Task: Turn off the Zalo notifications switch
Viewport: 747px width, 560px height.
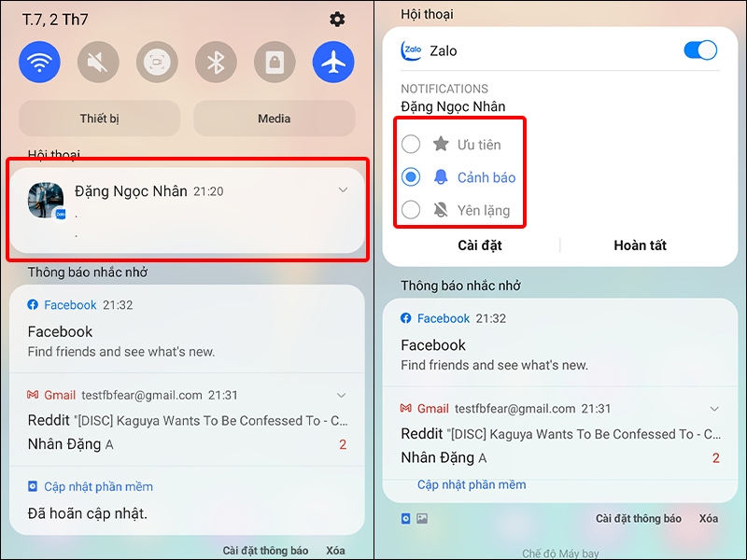Action: pyautogui.click(x=700, y=50)
